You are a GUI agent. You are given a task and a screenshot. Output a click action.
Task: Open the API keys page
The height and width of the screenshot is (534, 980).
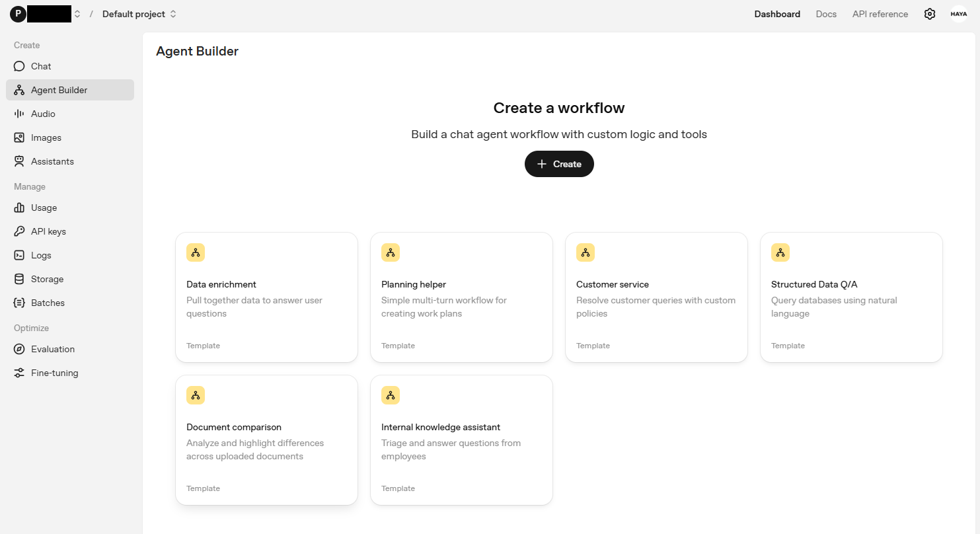(48, 231)
